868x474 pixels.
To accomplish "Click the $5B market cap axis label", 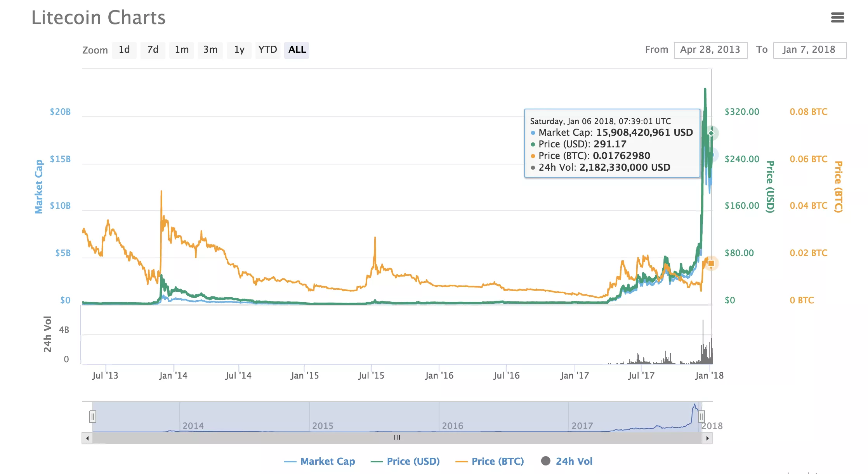I will click(x=63, y=253).
